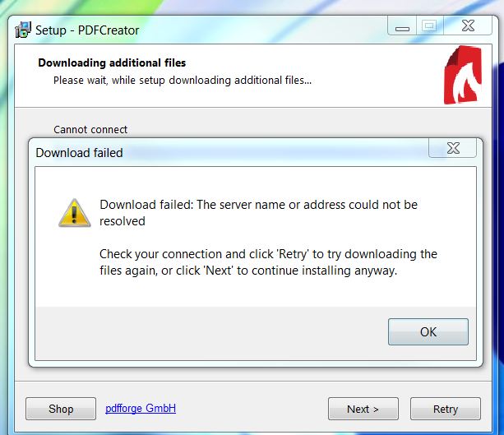
Task: Follow the pdfforge GmbH link
Action: [x=141, y=408]
